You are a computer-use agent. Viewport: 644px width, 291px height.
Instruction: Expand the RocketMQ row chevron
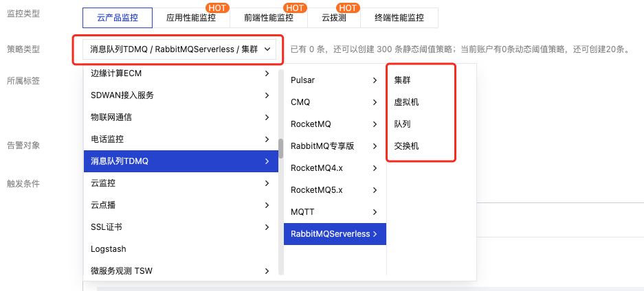pyautogui.click(x=375, y=124)
